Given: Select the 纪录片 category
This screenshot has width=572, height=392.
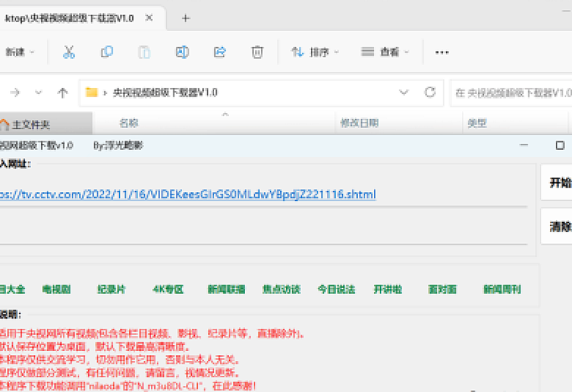Looking at the screenshot, I should [x=113, y=289].
